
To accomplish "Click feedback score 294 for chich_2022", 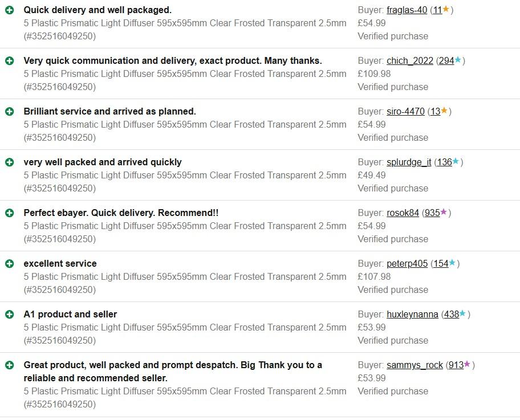I will click(446, 61).
